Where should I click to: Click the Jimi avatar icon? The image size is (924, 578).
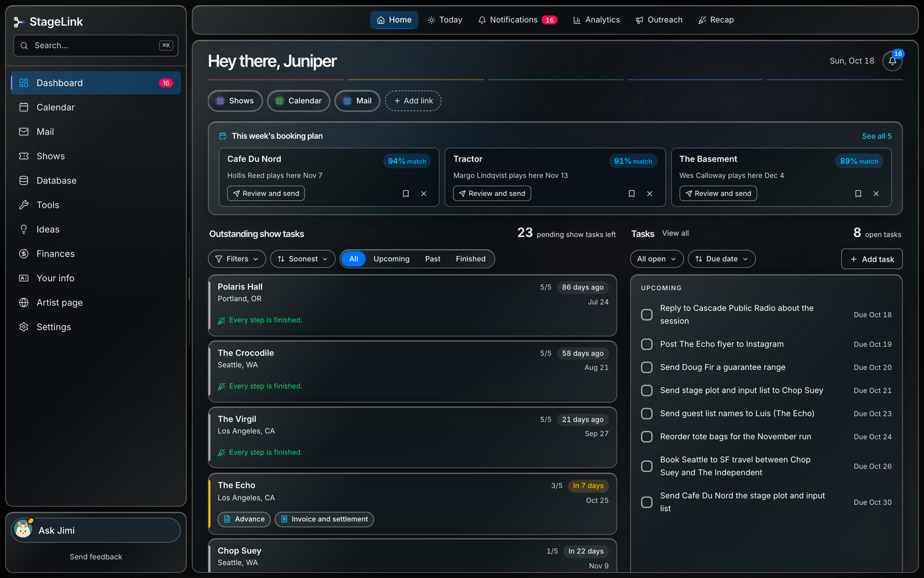[x=23, y=529]
